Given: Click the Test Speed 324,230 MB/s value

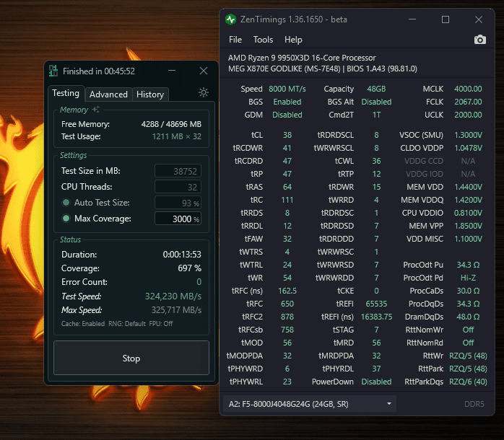Looking at the screenshot, I should 173,296.
